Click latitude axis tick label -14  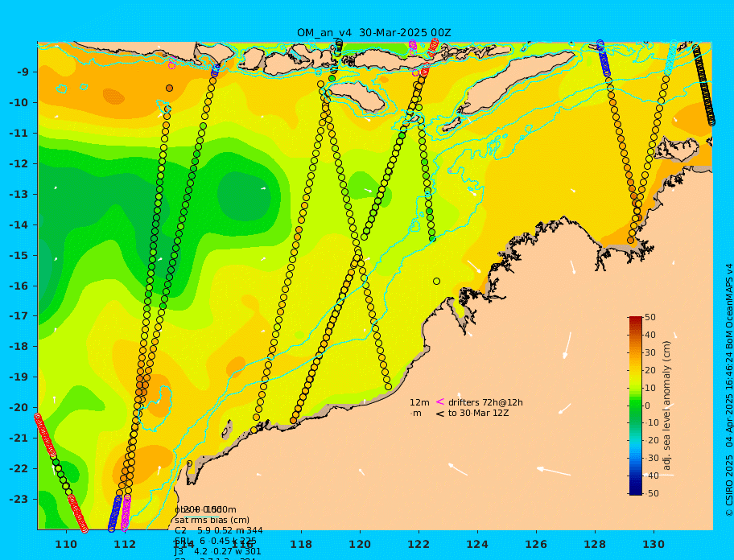pos(19,224)
